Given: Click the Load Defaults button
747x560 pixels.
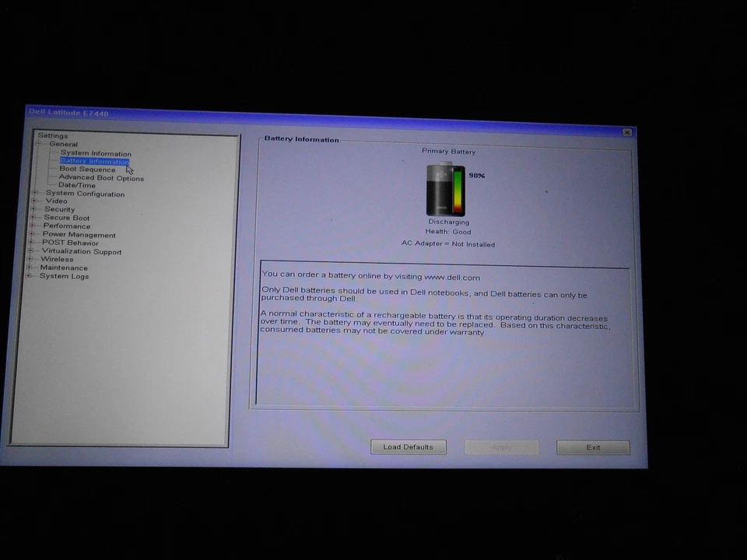Looking at the screenshot, I should [x=409, y=447].
